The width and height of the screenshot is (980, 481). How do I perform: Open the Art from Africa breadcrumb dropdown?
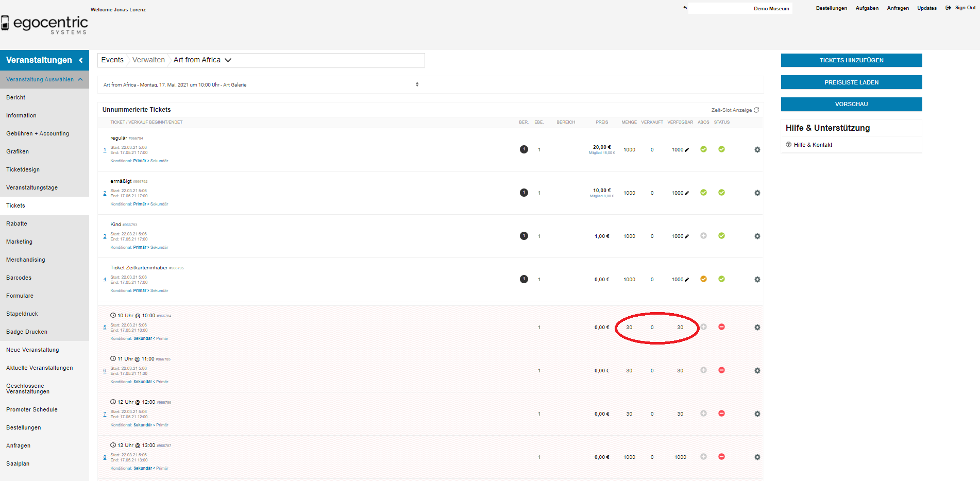[228, 60]
